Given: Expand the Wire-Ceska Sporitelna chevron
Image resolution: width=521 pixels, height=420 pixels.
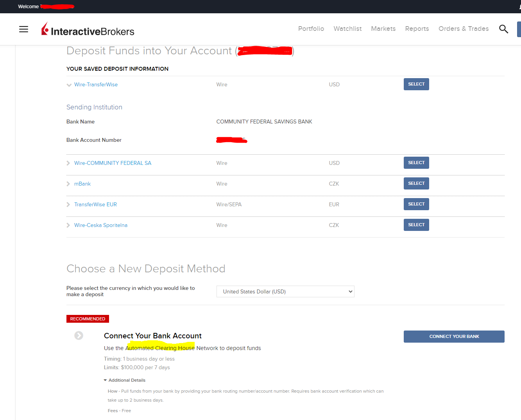Looking at the screenshot, I should click(68, 225).
